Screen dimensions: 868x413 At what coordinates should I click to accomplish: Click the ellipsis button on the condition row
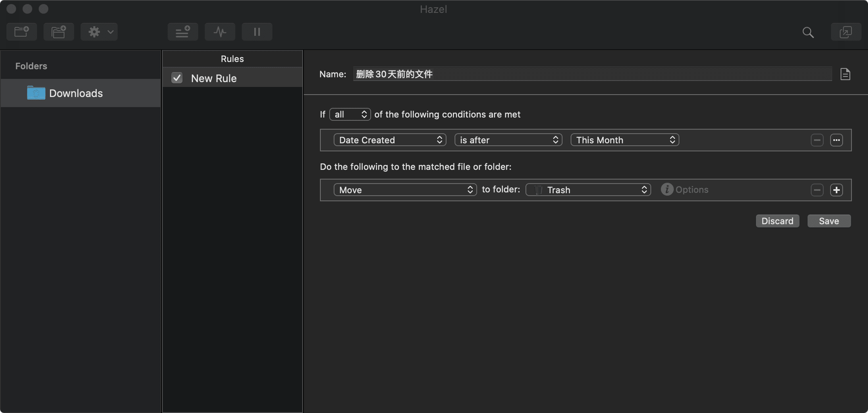pos(836,140)
